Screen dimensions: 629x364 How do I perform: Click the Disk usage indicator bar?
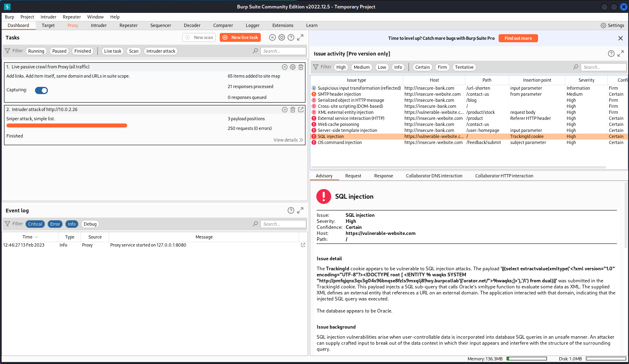[606, 359]
